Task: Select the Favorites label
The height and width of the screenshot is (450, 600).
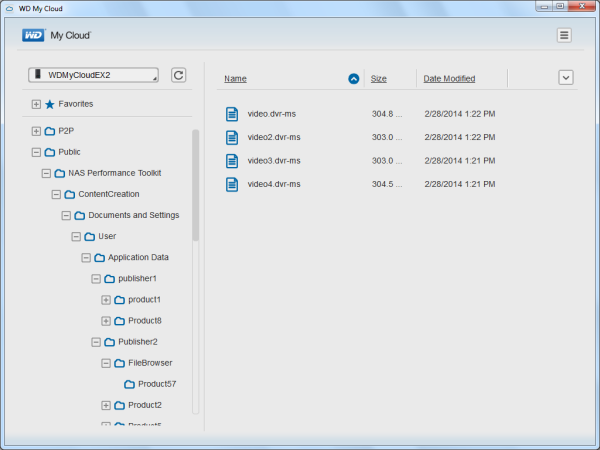Action: [76, 104]
